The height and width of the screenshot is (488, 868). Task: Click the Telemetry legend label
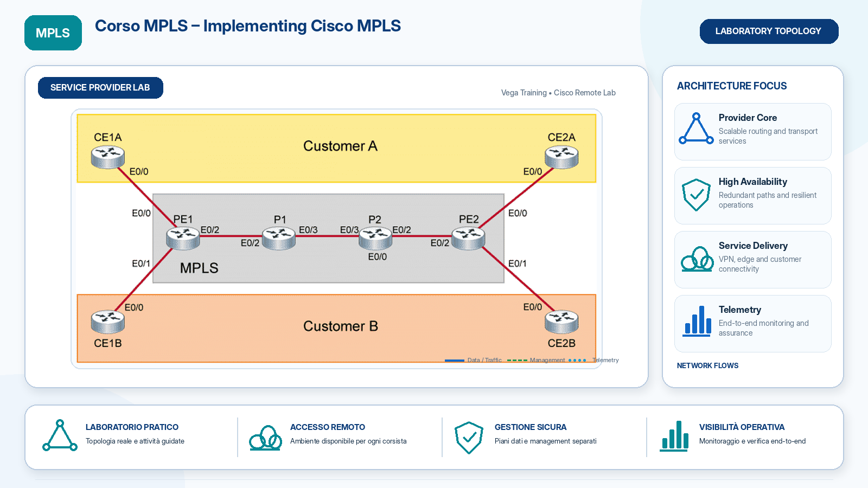click(x=605, y=360)
